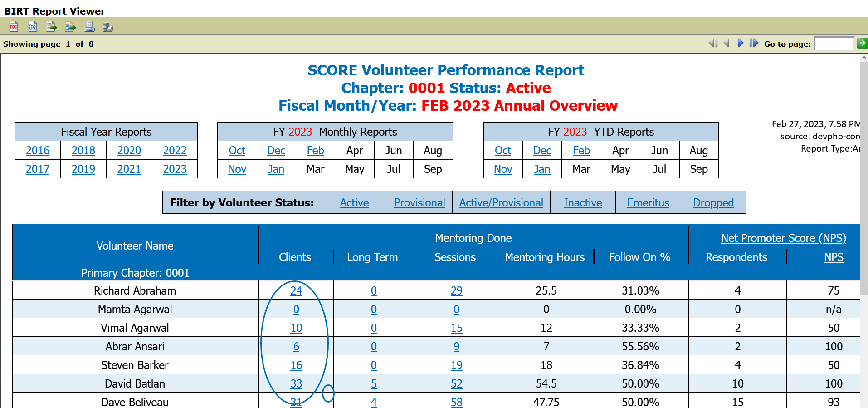Viewport: 868px width, 408px height.
Task: Go to the first page arrow
Action: [713, 43]
